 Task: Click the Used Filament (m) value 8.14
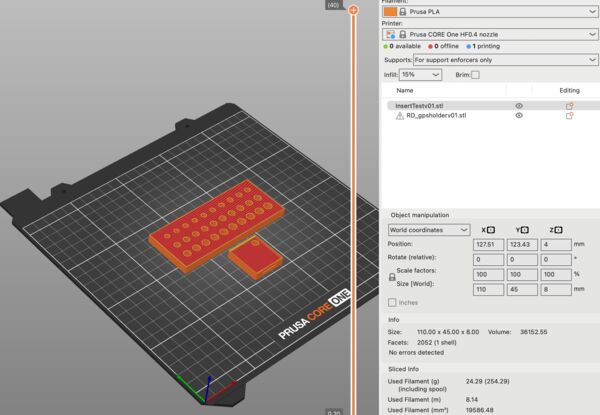coord(472,400)
